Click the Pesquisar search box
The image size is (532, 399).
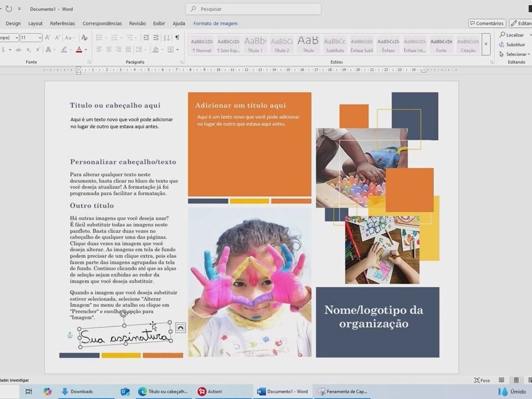(253, 9)
